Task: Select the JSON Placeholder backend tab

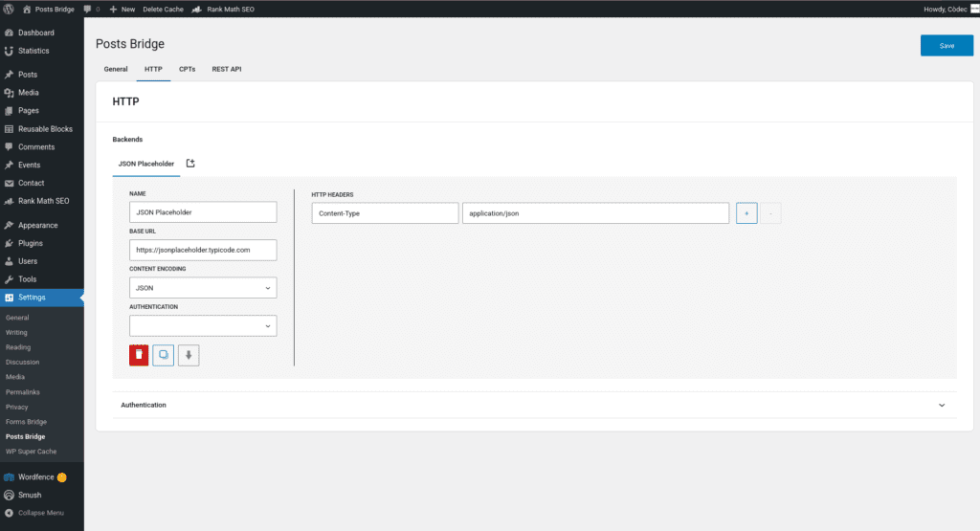Action: (146, 164)
